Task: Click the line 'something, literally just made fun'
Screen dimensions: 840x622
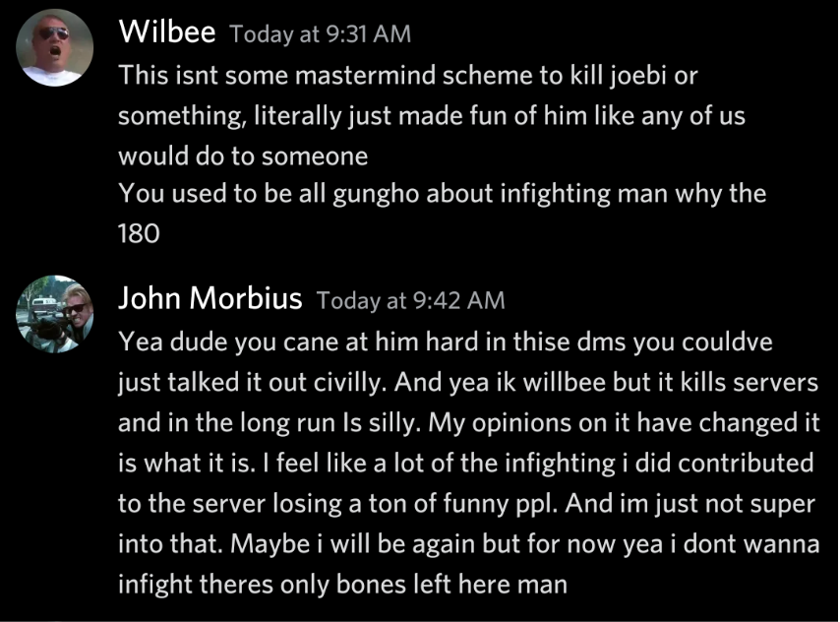Action: coord(431,116)
